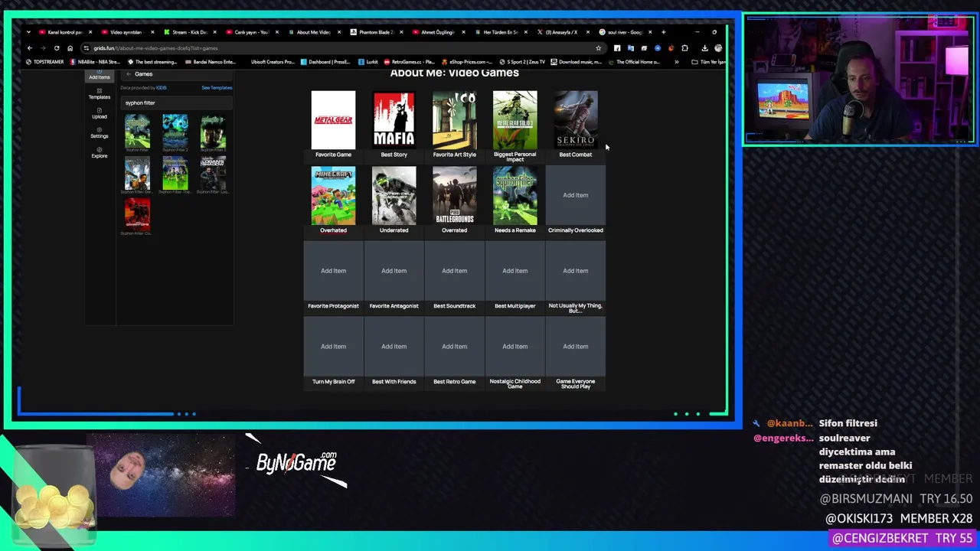Select the Syphon Filter 3 search result
The width and height of the screenshot is (980, 551).
click(x=213, y=132)
